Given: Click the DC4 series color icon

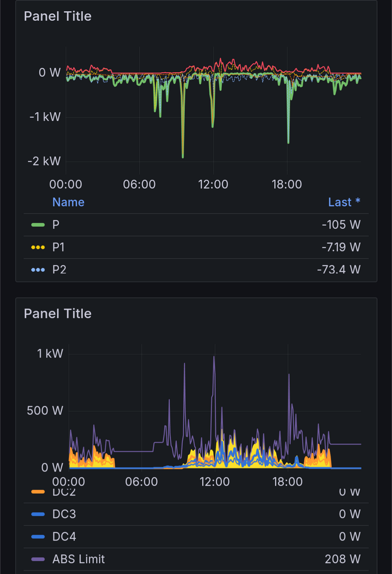Looking at the screenshot, I should pos(38,537).
